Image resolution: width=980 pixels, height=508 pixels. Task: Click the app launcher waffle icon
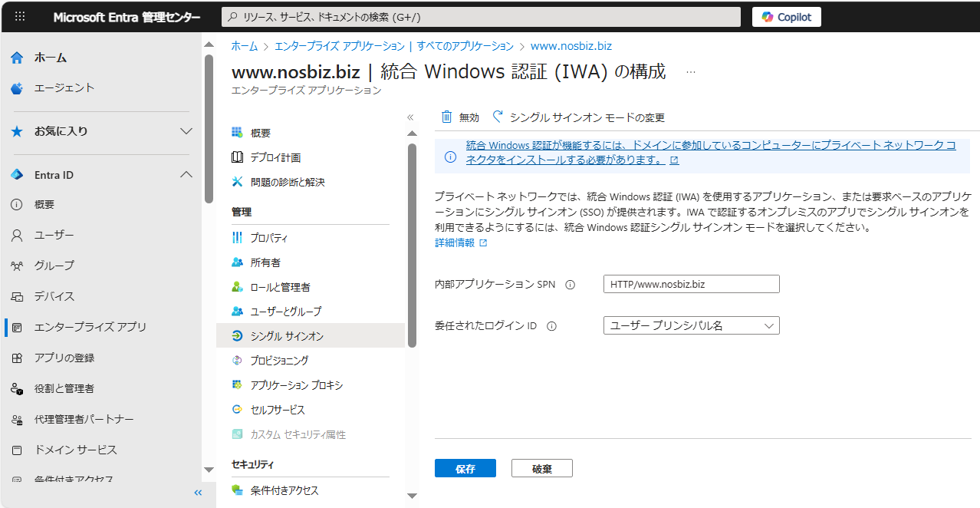pos(20,17)
